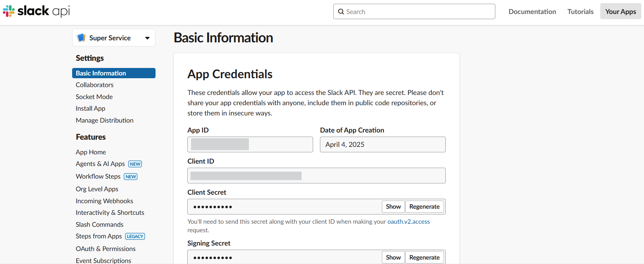Open the Install App page
This screenshot has height=264, width=644.
(x=91, y=108)
